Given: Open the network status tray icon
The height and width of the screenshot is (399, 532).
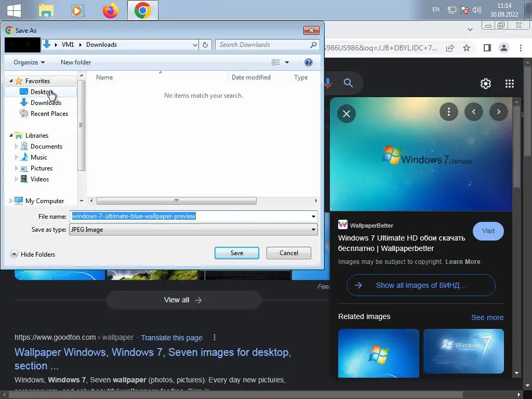Looking at the screenshot, I should [x=451, y=10].
